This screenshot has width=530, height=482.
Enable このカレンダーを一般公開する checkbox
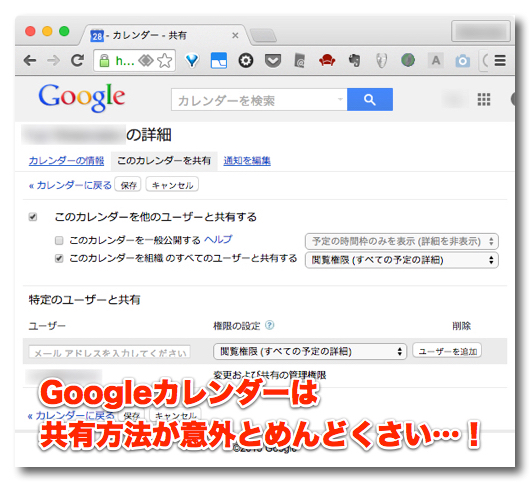pos(59,240)
